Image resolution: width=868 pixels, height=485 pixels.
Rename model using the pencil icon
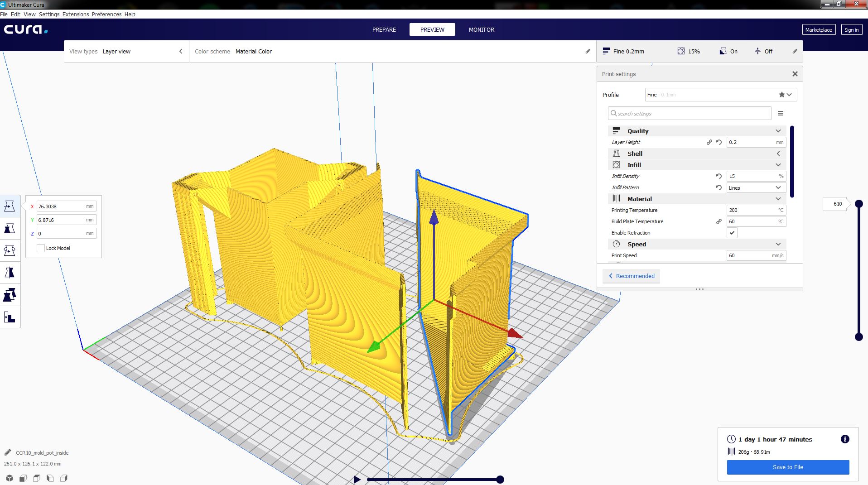click(8, 452)
